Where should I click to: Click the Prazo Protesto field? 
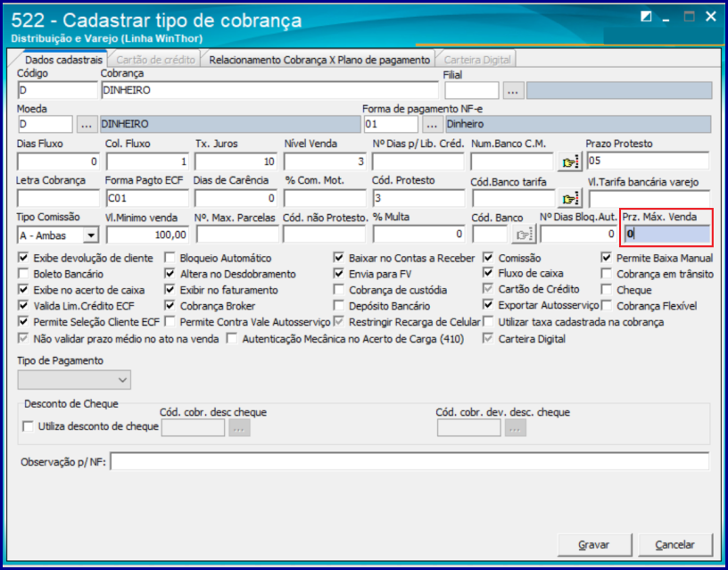[648, 161]
